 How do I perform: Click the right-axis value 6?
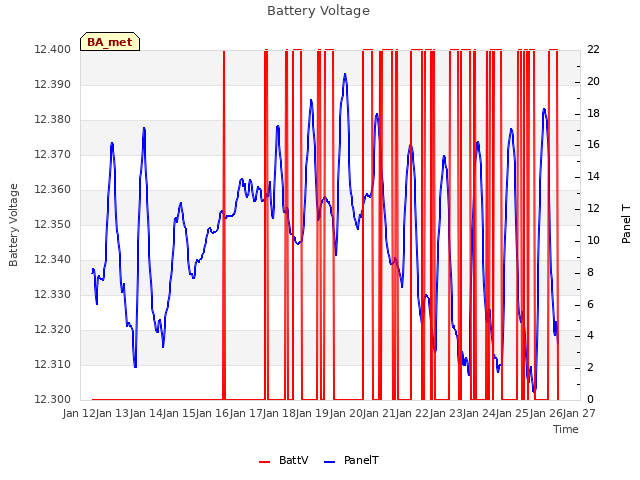591,304
